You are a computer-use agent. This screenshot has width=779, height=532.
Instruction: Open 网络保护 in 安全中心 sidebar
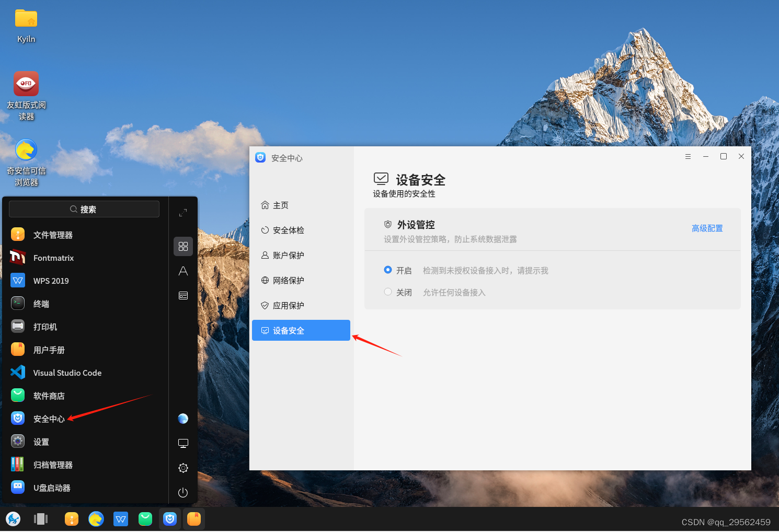[x=301, y=280]
